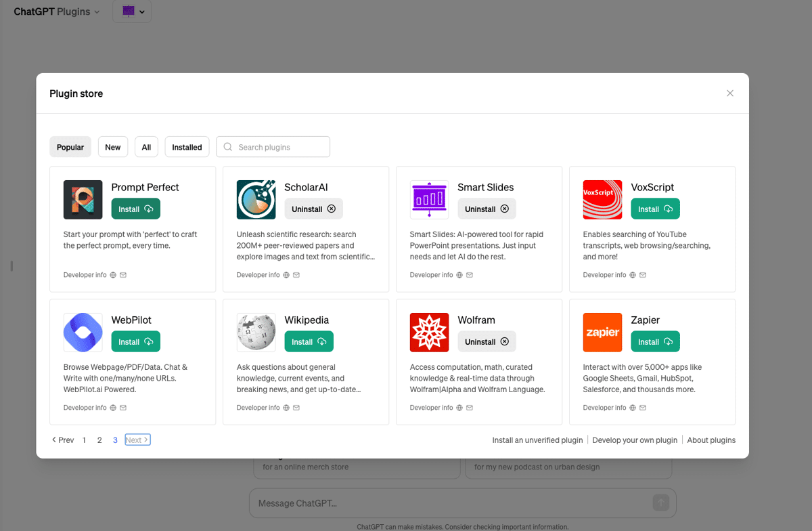Image resolution: width=812 pixels, height=531 pixels.
Task: Open developer website link under VoxScript
Action: point(633,275)
